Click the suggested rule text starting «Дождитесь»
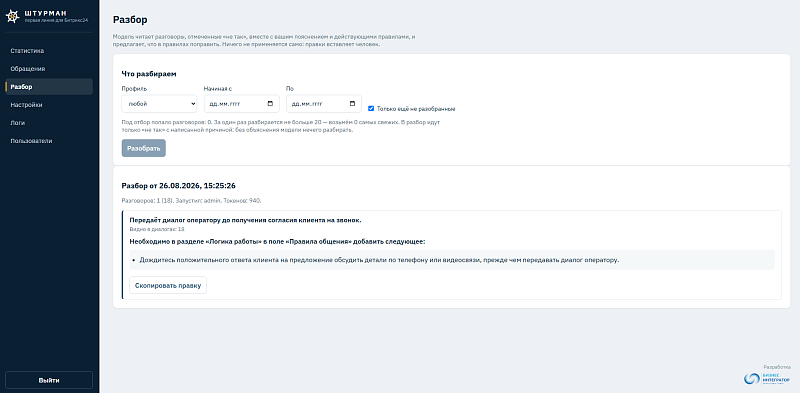The width and height of the screenshot is (800, 393). point(379,260)
